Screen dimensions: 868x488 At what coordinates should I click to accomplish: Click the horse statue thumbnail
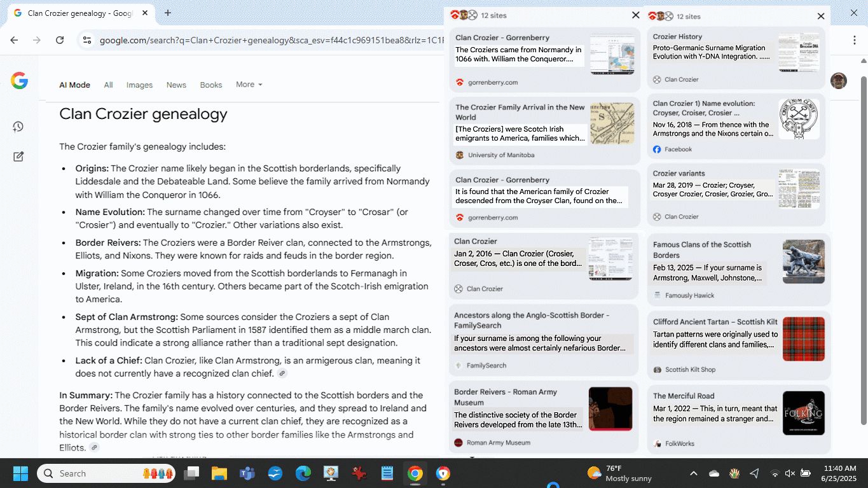[x=804, y=261]
